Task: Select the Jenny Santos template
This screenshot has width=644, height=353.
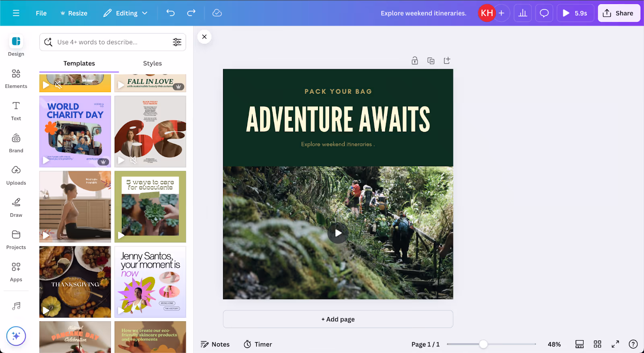Action: pyautogui.click(x=150, y=282)
